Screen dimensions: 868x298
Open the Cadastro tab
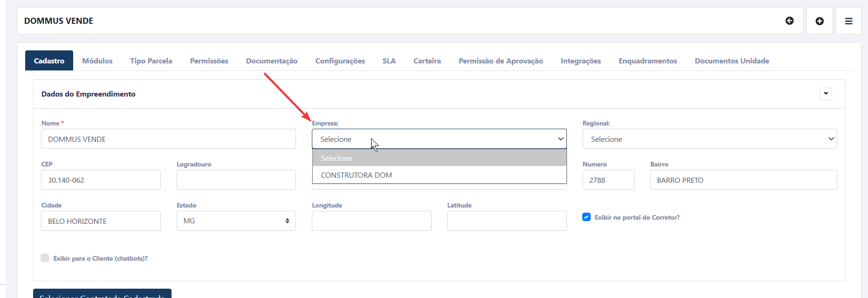click(x=49, y=61)
